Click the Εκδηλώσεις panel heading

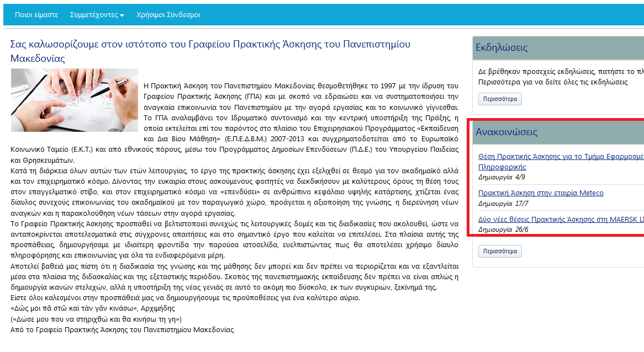pyautogui.click(x=502, y=47)
